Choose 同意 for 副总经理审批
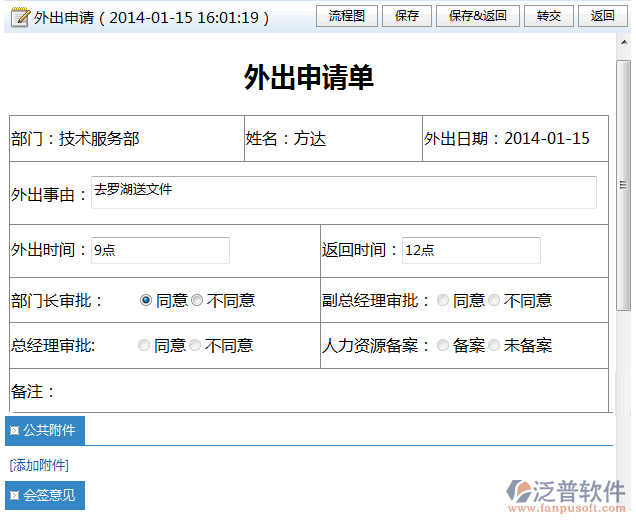The image size is (636, 524). 443,300
